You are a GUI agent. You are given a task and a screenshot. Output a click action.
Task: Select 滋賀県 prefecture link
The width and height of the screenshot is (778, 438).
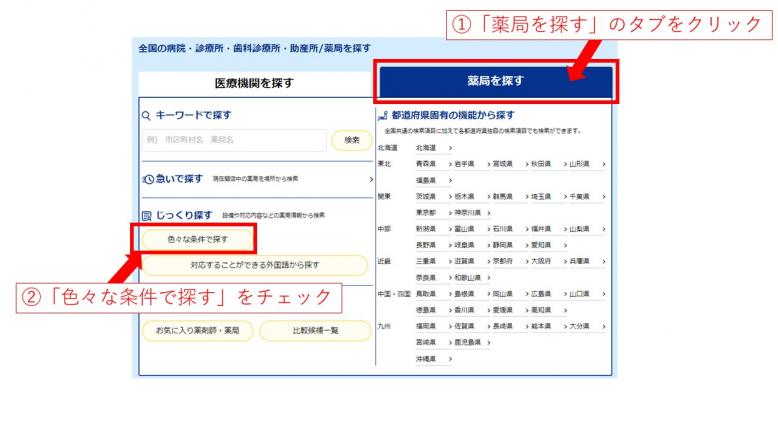pos(472,261)
